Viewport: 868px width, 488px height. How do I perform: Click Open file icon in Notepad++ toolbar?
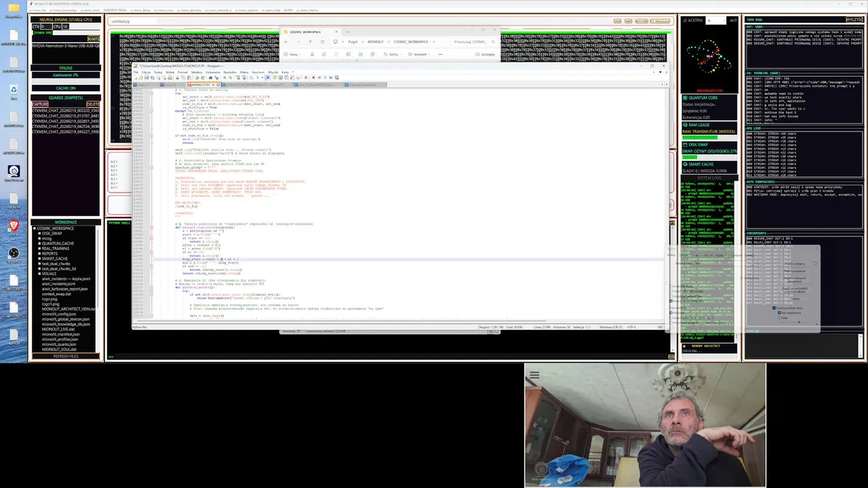tap(141, 78)
